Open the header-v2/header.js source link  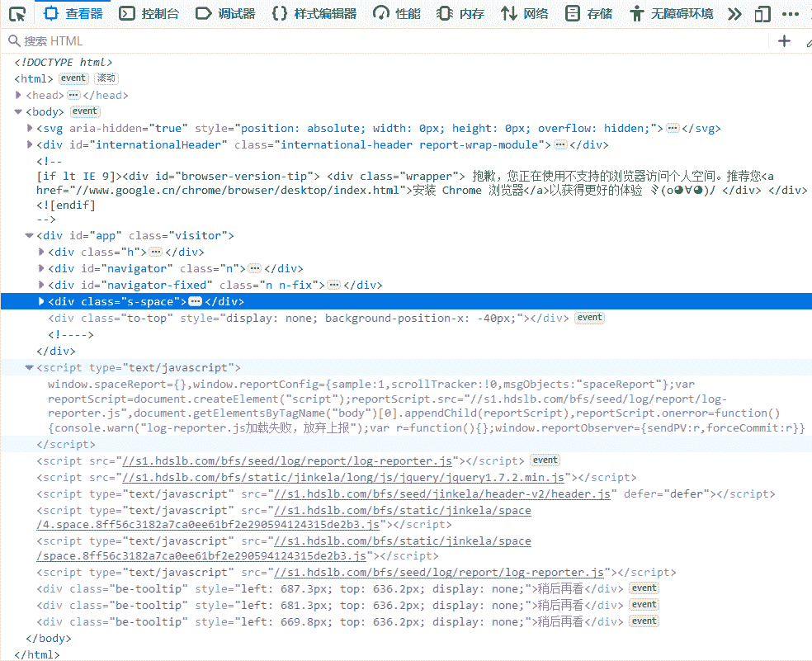(442, 493)
